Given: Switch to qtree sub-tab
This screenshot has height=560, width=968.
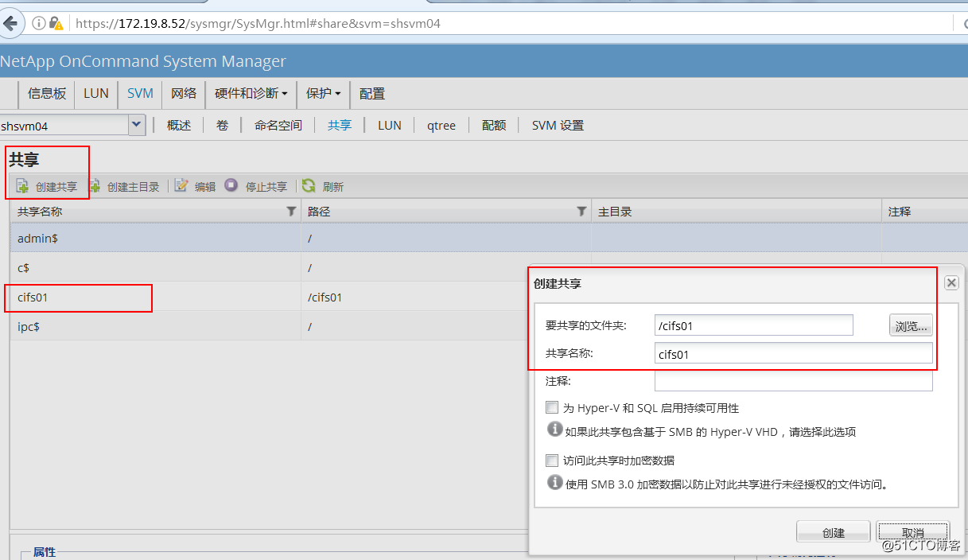Looking at the screenshot, I should click(441, 125).
